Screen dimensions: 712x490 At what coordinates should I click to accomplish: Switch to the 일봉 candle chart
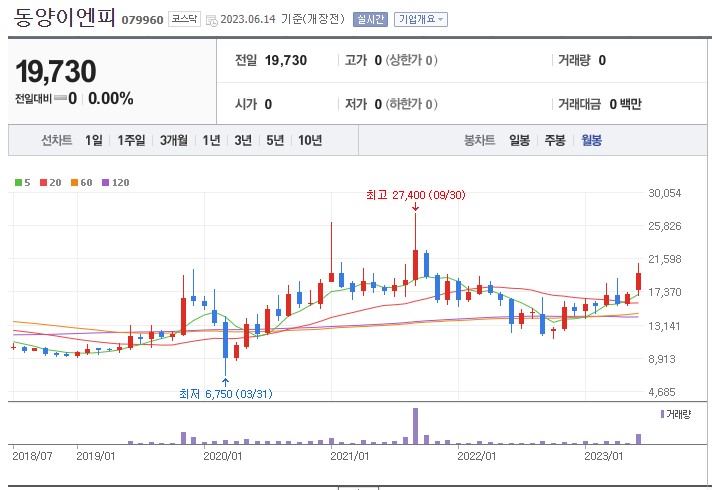pos(519,140)
